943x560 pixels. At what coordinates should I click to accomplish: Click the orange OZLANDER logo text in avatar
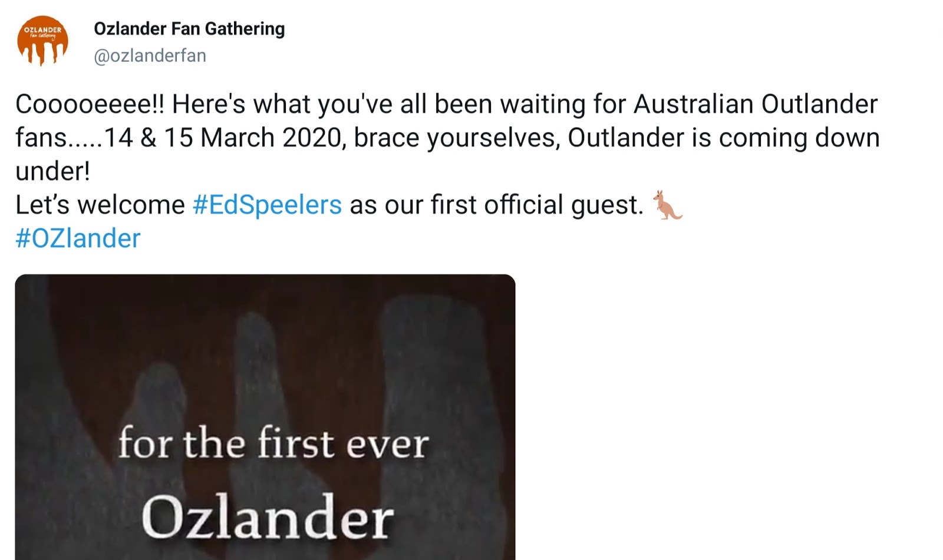coord(42,29)
